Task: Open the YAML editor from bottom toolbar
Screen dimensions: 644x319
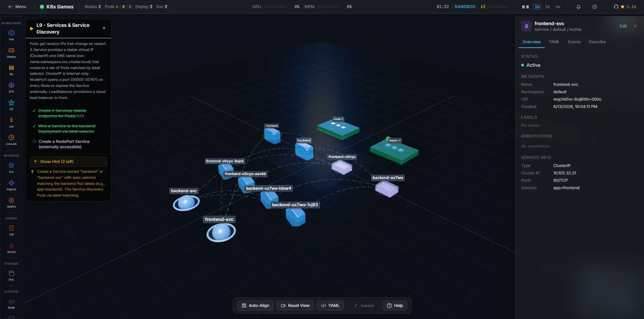Action: point(330,306)
